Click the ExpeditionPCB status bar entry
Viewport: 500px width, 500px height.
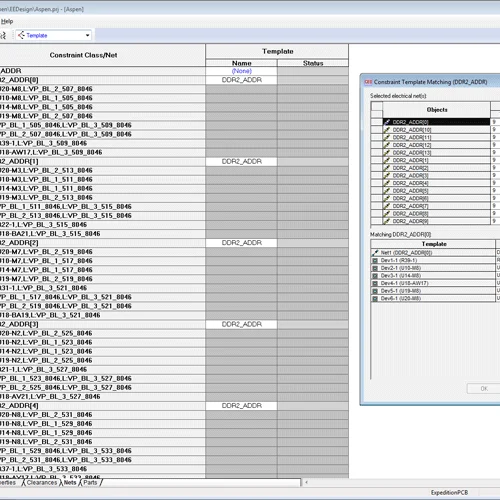(x=449, y=492)
